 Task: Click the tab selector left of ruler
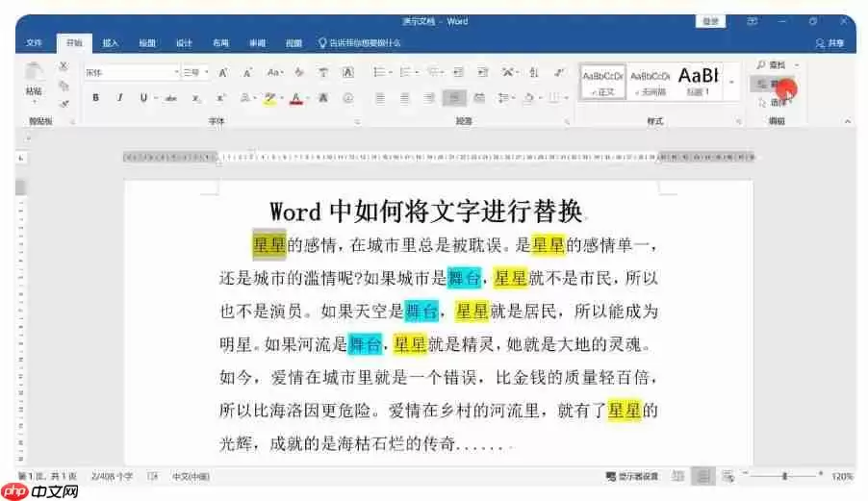click(x=21, y=158)
